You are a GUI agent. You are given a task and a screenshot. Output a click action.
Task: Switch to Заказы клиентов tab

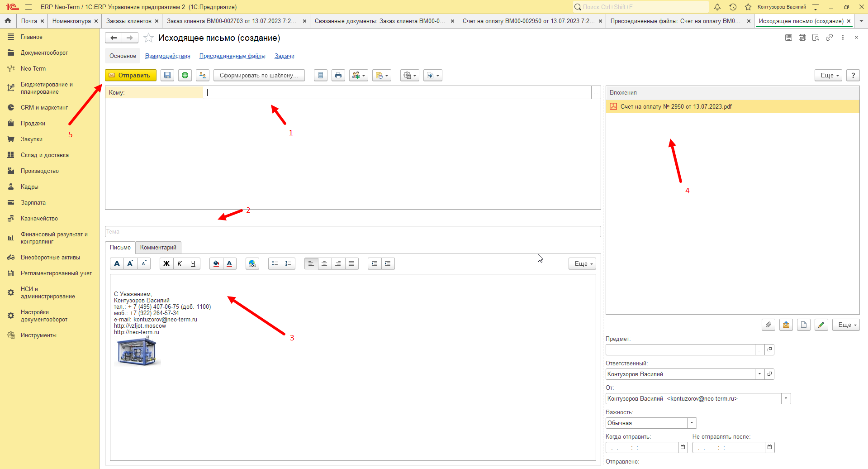[x=129, y=21]
